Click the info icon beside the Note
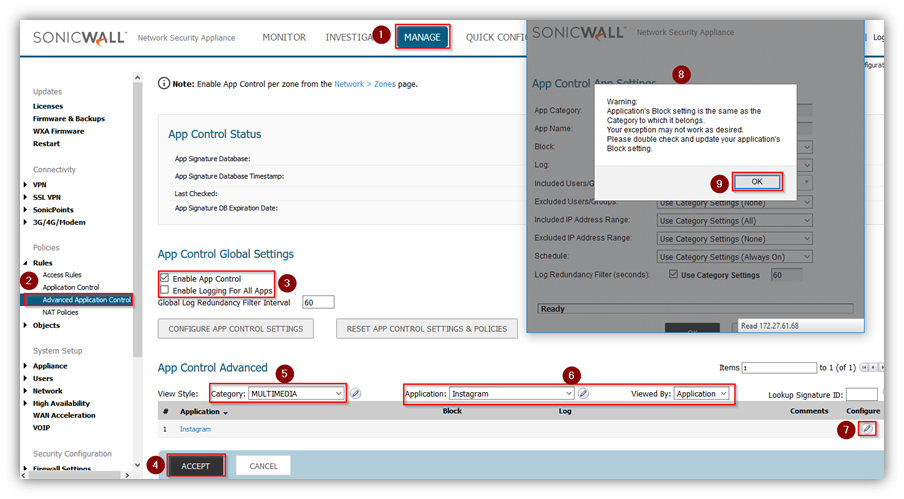 164,84
